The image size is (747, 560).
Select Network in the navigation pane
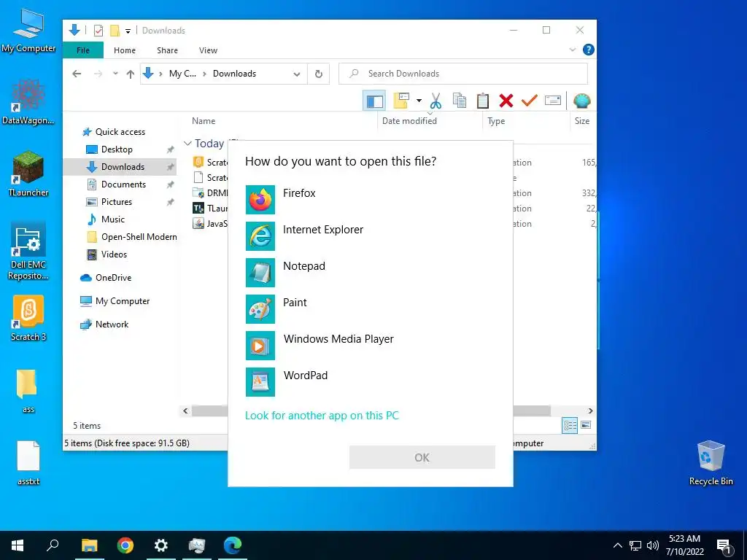112,324
